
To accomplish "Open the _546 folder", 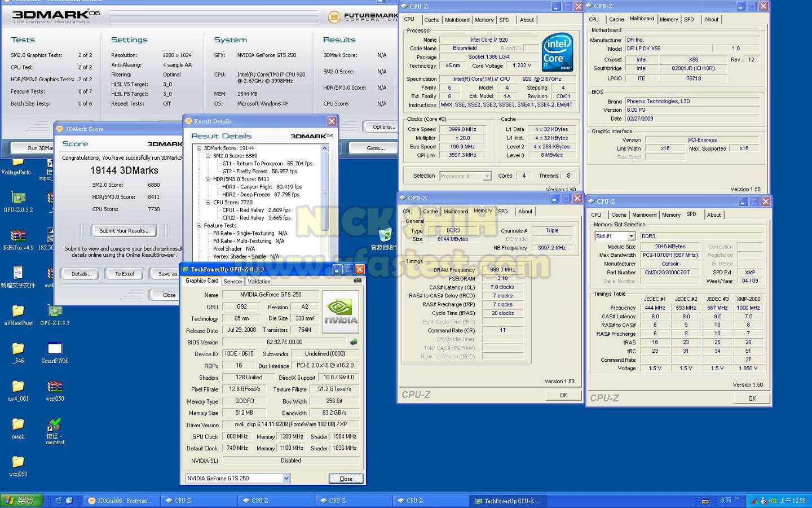I will tap(18, 349).
